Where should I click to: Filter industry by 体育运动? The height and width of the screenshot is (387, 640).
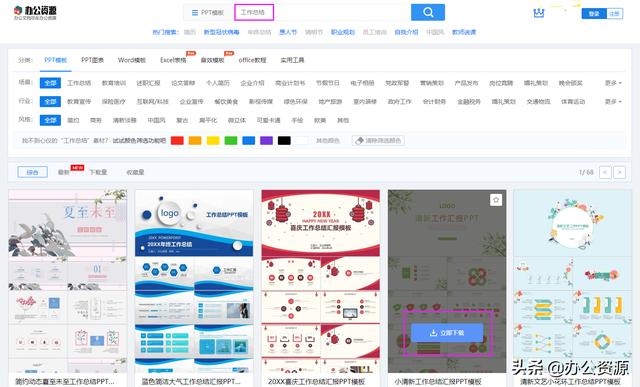tap(573, 101)
